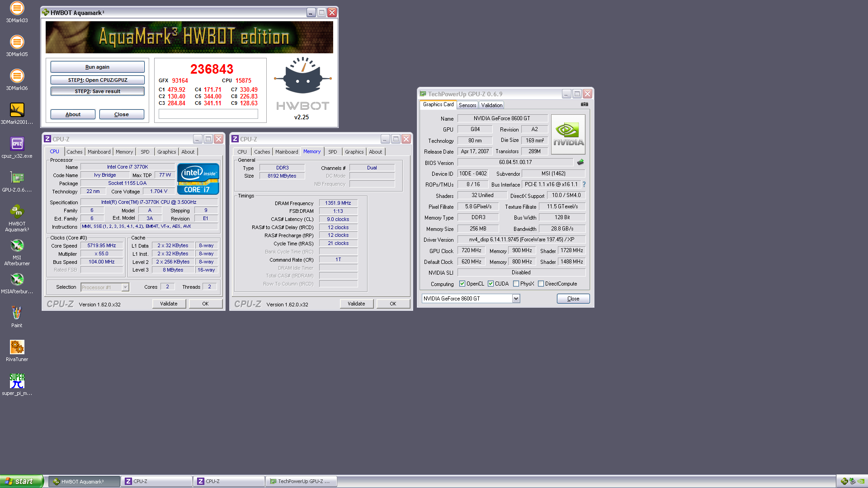Click the Windows start button
The image size is (868, 488).
point(22,481)
